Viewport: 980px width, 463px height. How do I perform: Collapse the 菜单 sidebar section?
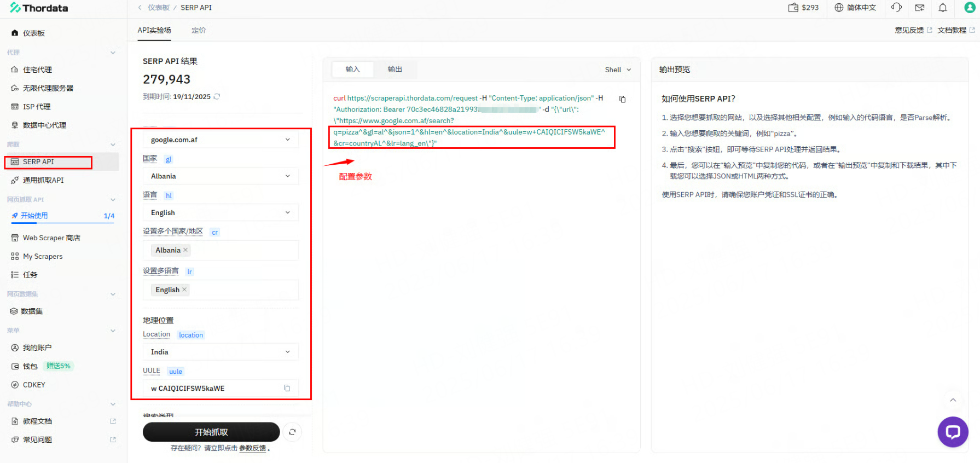tap(113, 331)
